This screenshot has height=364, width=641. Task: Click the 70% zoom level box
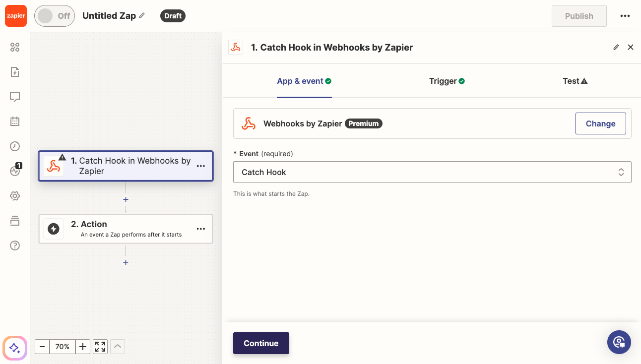pos(63,347)
